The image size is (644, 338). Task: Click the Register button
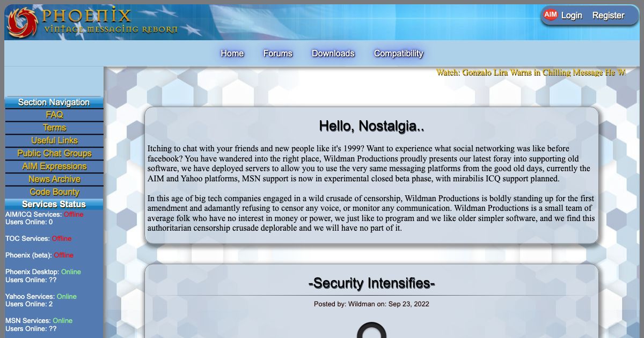click(x=609, y=16)
